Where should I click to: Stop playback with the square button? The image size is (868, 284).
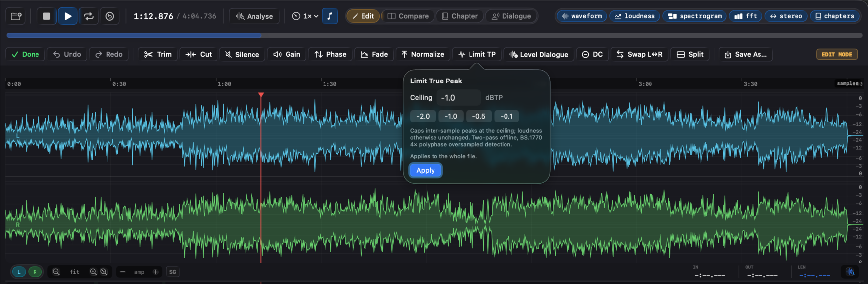coord(46,16)
